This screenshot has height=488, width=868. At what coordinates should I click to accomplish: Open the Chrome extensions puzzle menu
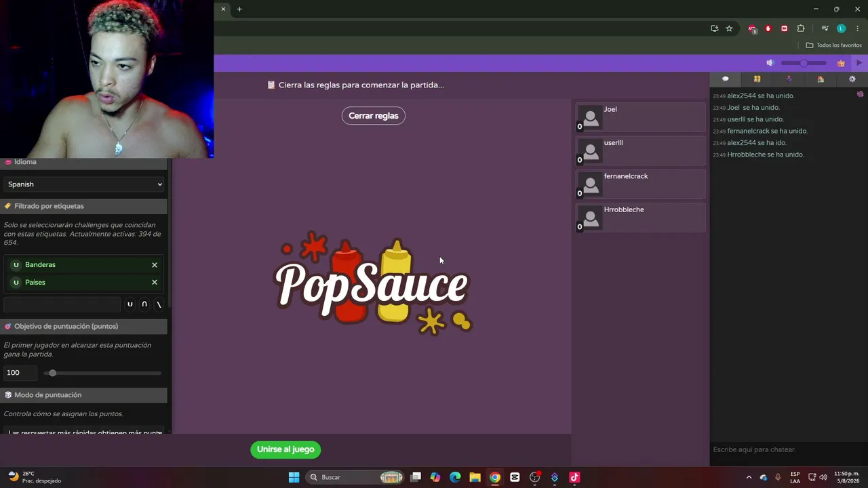pos(801,28)
